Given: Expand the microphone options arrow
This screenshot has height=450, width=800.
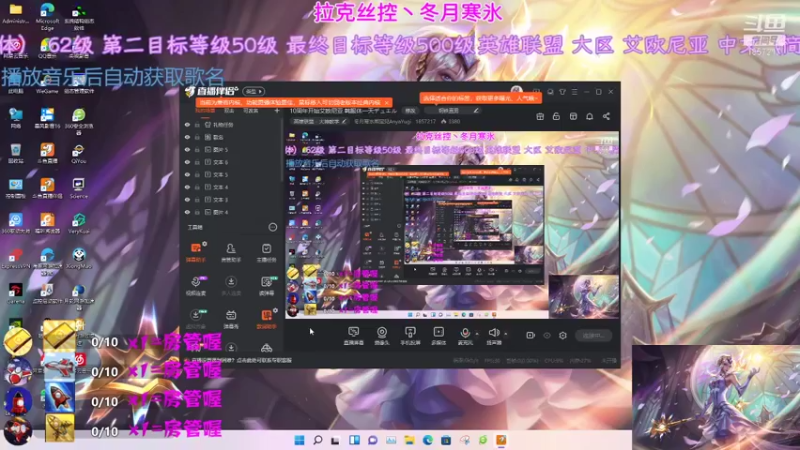Looking at the screenshot, I should pyautogui.click(x=477, y=334).
